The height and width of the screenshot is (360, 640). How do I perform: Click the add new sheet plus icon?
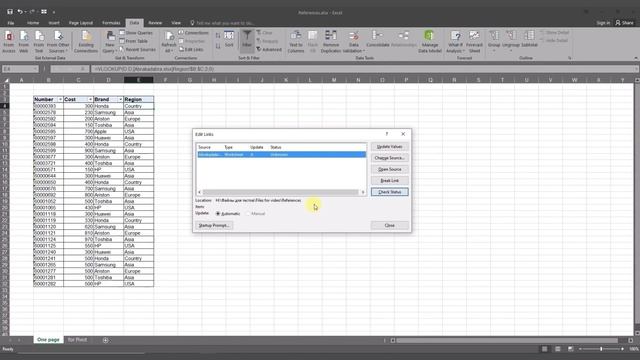coord(105,340)
